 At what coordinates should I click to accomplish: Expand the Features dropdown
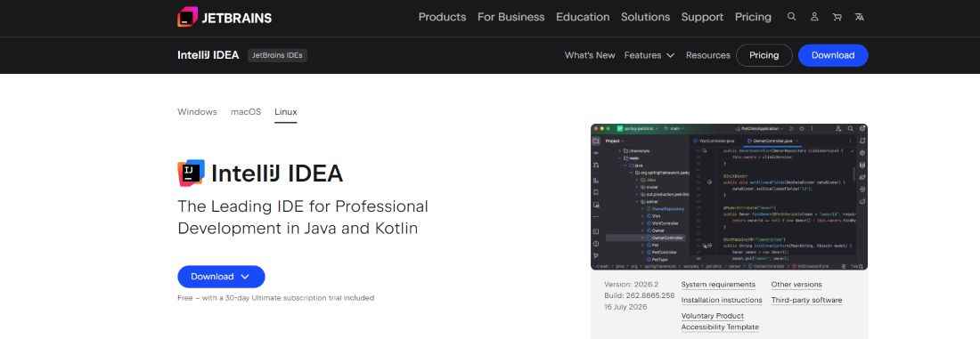(x=649, y=55)
